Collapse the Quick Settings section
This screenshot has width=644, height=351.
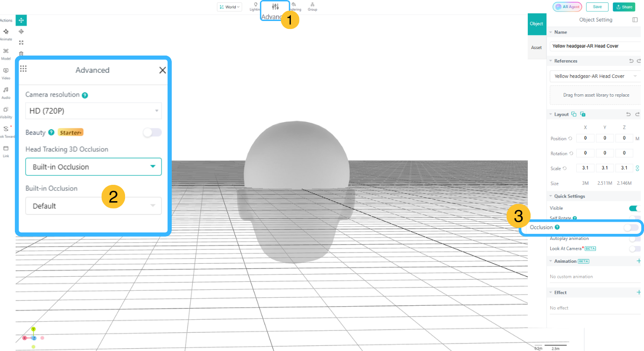[550, 196]
